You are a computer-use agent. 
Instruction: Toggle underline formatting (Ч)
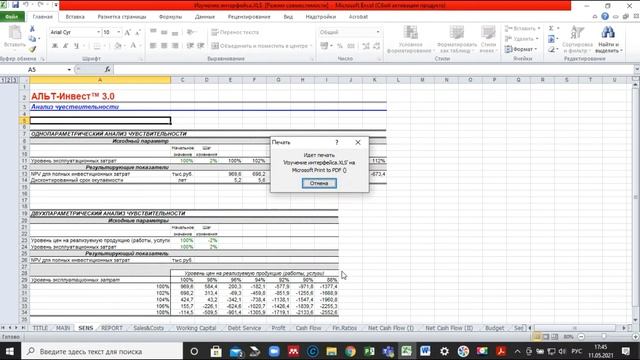tap(76, 46)
